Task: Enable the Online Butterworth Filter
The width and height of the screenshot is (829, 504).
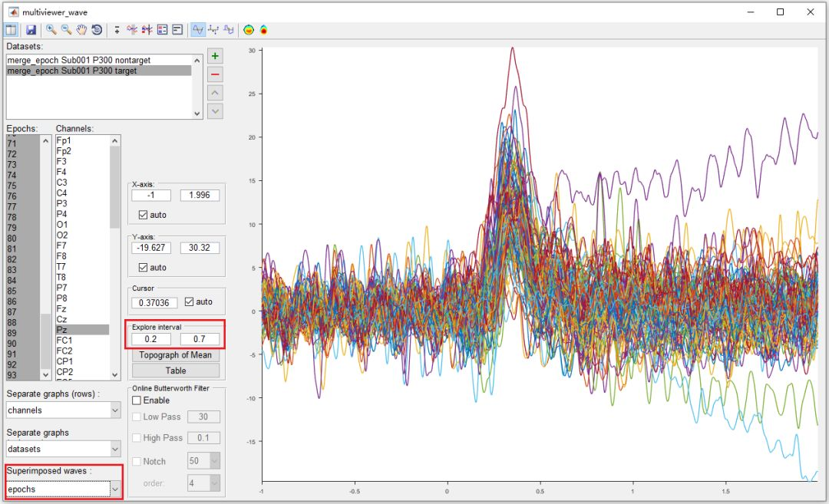Action: (x=137, y=400)
